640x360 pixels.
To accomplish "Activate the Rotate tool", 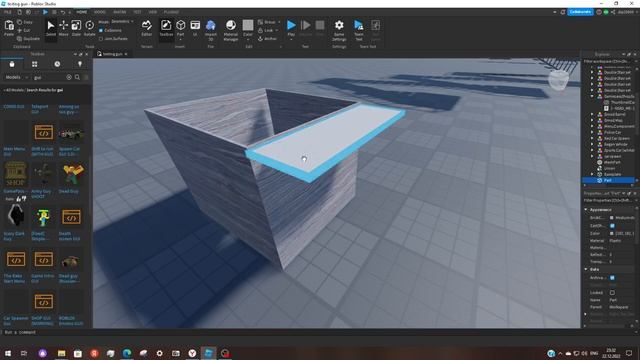I will tap(89, 29).
